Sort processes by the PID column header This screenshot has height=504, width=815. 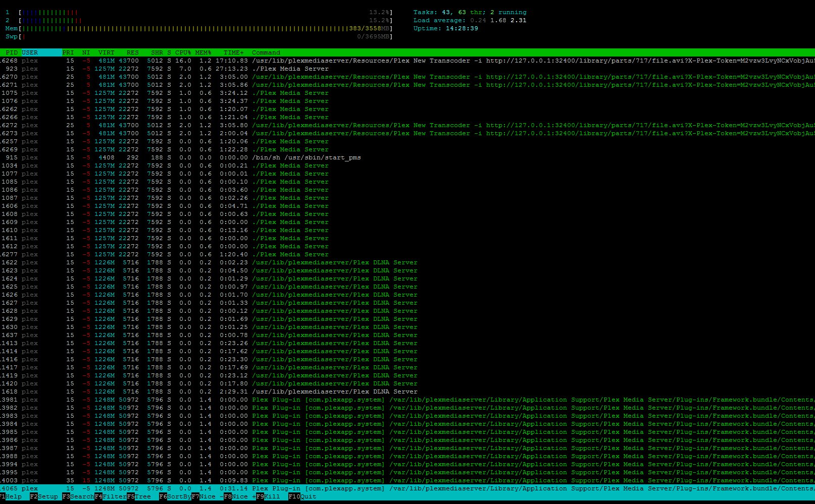pos(12,52)
